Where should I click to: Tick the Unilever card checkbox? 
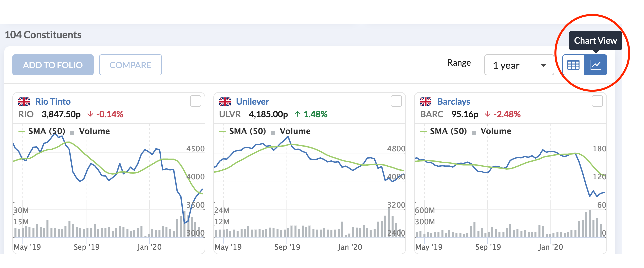tap(396, 101)
